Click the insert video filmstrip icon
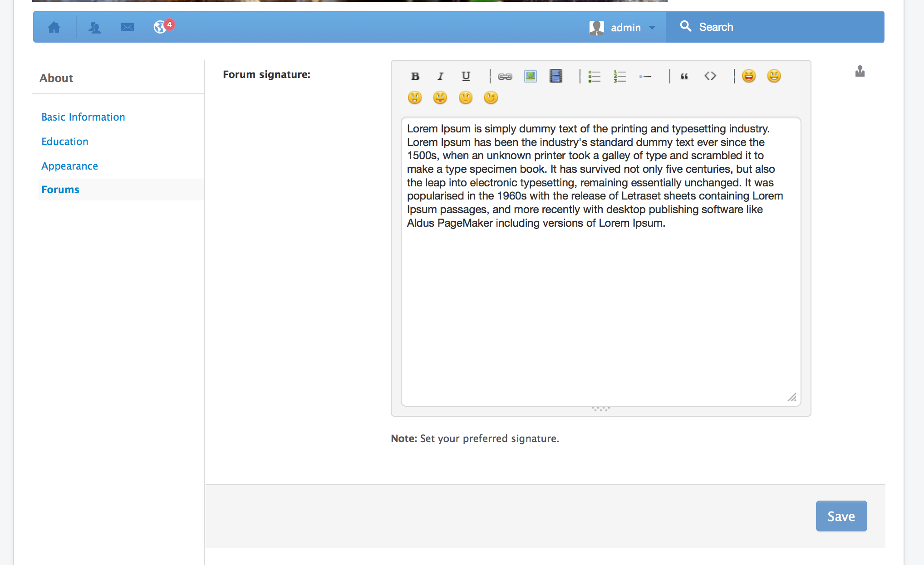Viewport: 924px width, 565px height. [x=556, y=76]
